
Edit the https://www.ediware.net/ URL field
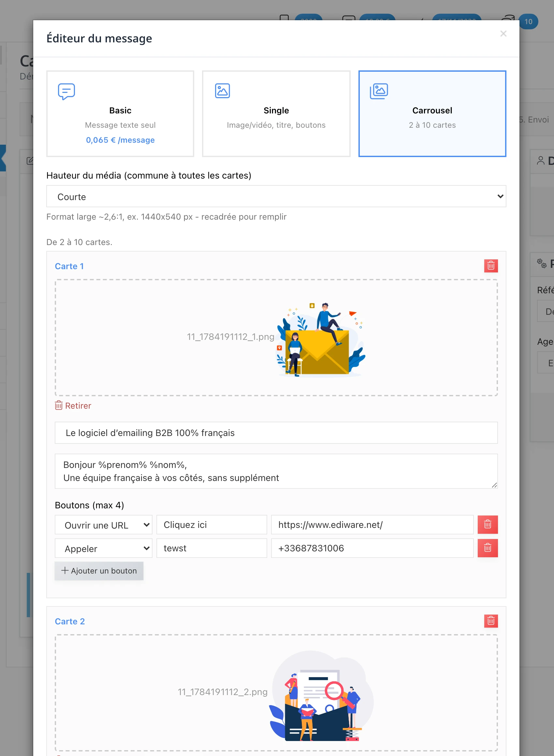point(372,525)
